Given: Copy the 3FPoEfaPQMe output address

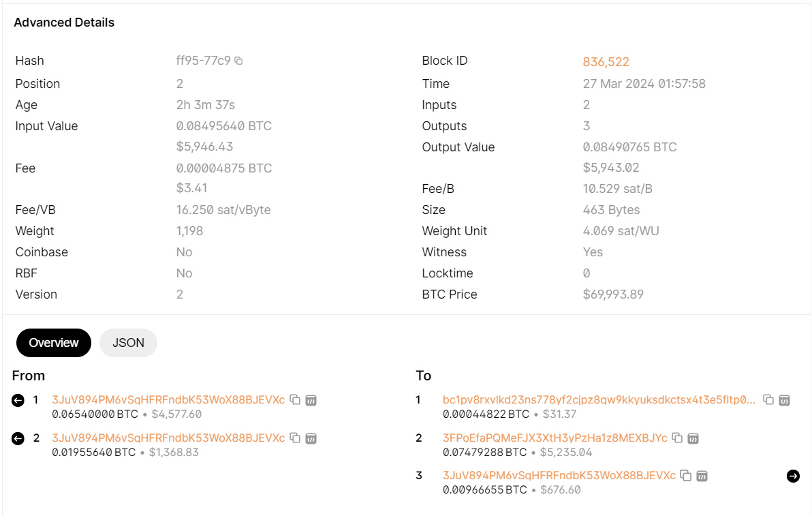Looking at the screenshot, I should (676, 438).
